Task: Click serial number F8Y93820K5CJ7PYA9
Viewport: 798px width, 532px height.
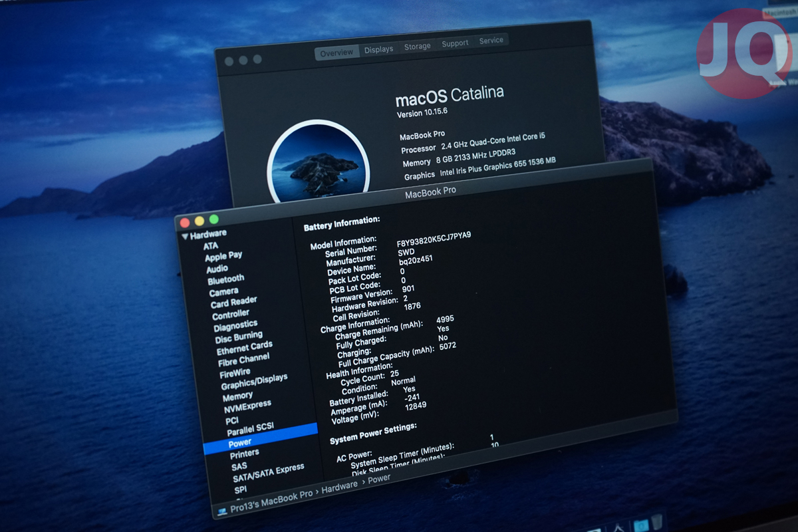Action: coord(434,239)
